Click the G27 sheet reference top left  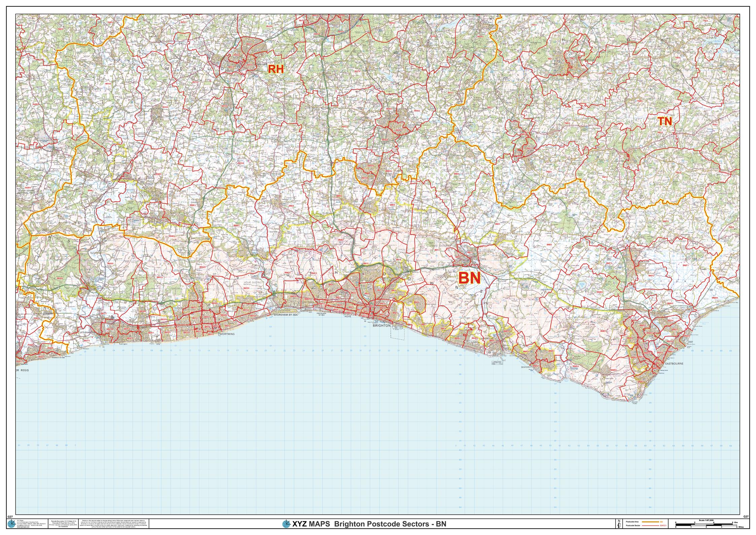10,516
